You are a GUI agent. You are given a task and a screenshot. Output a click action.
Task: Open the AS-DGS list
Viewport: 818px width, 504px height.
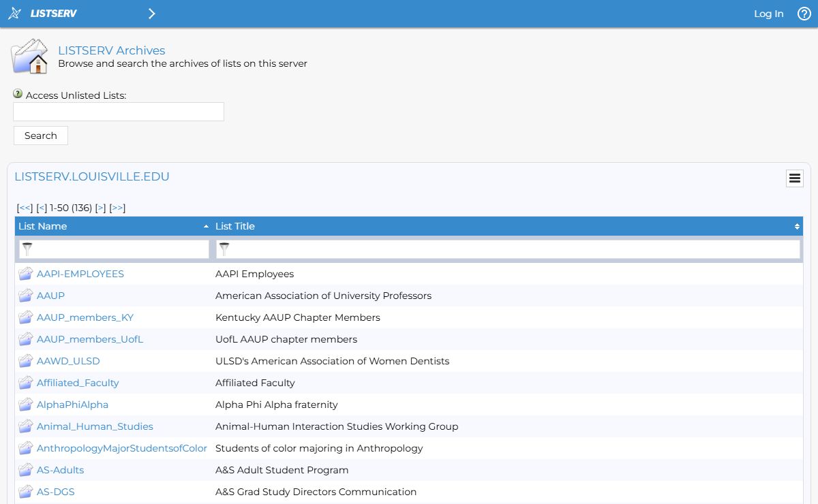[56, 492]
